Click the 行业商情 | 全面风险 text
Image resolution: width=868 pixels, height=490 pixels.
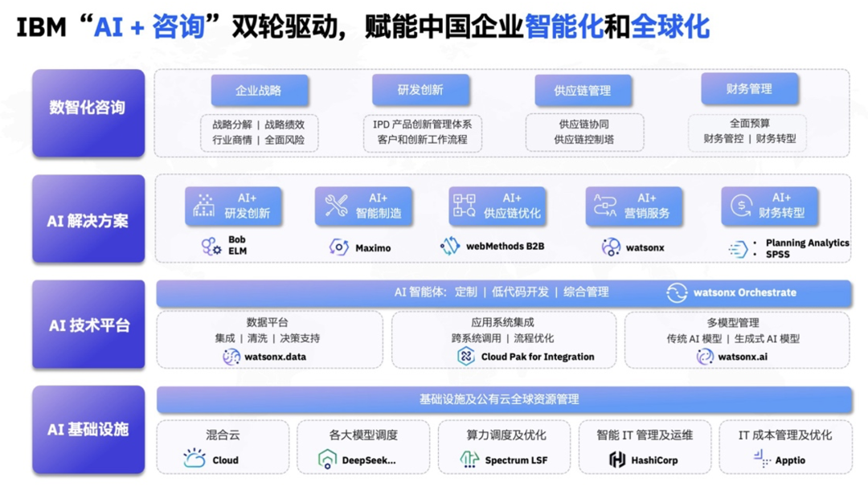tap(258, 140)
